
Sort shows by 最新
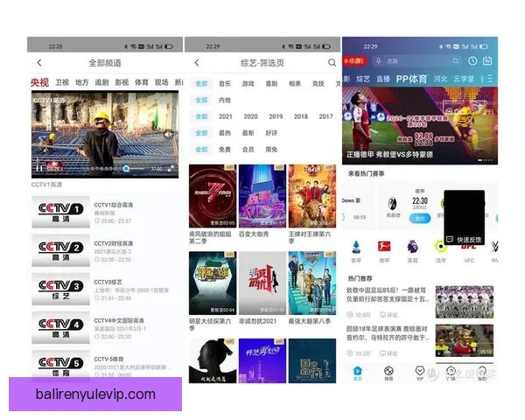(248, 133)
